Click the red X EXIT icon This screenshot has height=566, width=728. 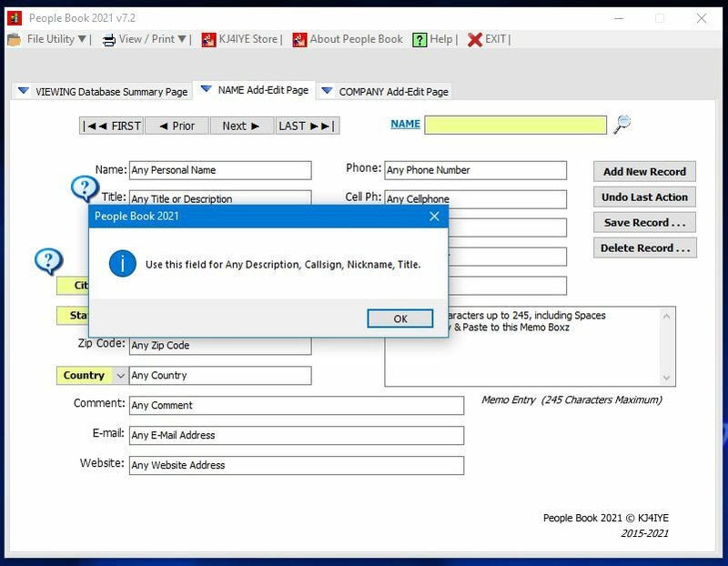pos(474,40)
